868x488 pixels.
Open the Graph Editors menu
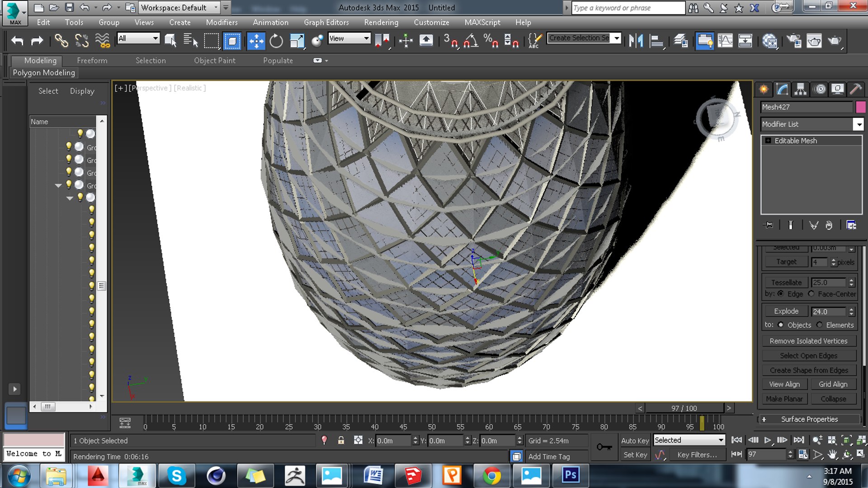tap(326, 22)
